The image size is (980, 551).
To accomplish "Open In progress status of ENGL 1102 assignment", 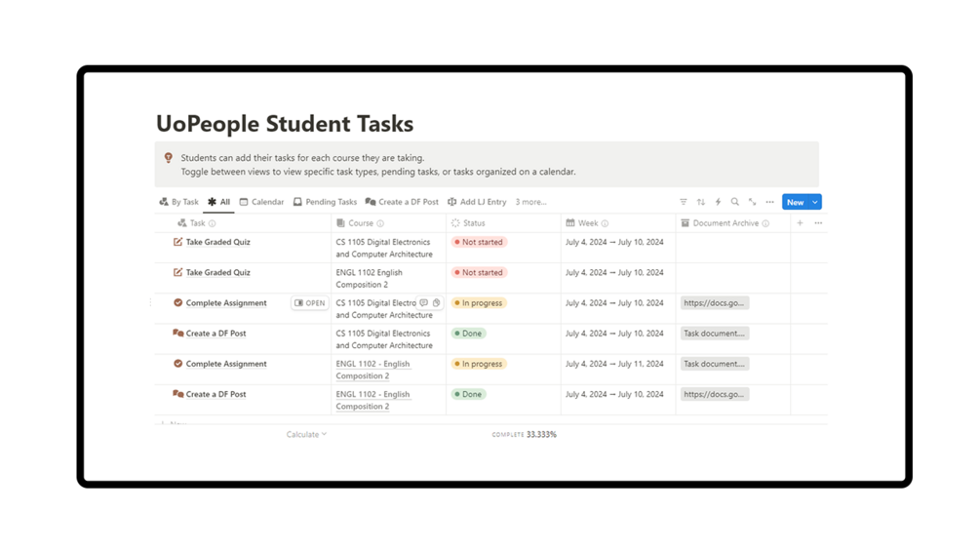I will click(x=479, y=364).
